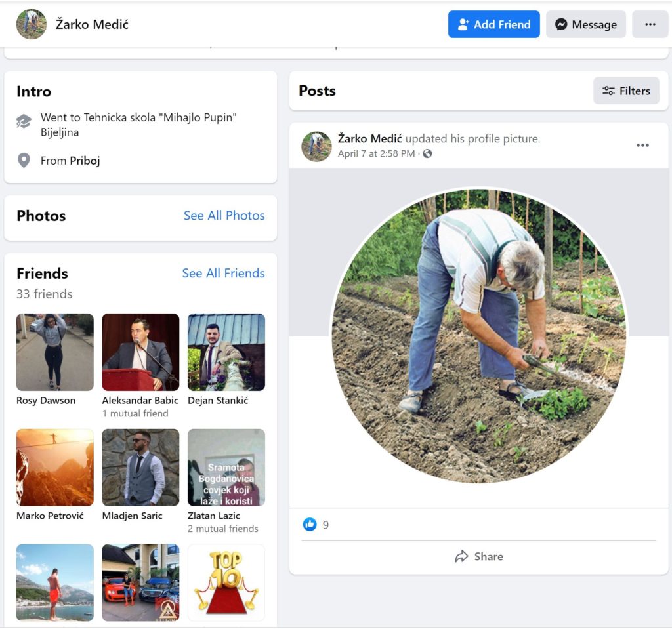672x629 pixels.
Task: Open Aleksandar Babic's profile photo
Action: [140, 352]
